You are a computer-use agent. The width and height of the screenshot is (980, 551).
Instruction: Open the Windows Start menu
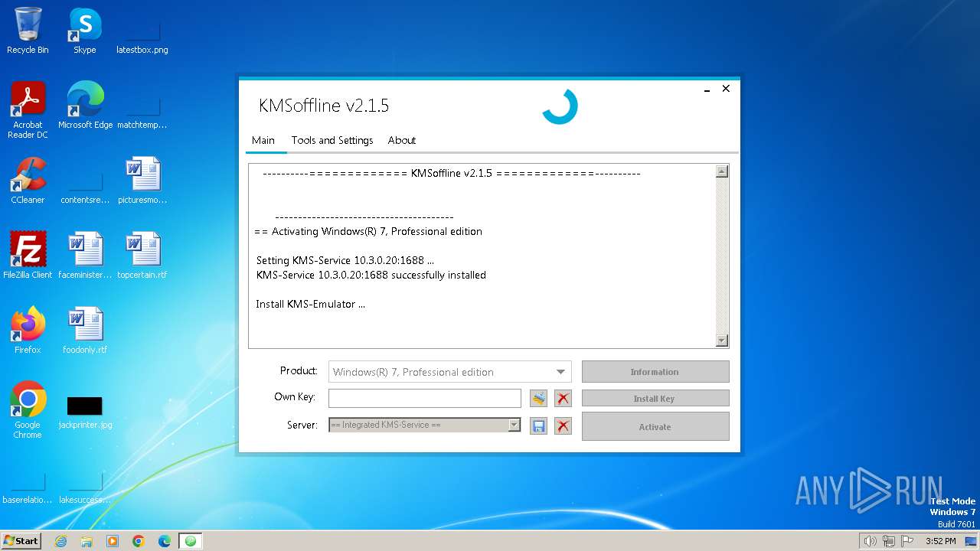click(x=21, y=540)
